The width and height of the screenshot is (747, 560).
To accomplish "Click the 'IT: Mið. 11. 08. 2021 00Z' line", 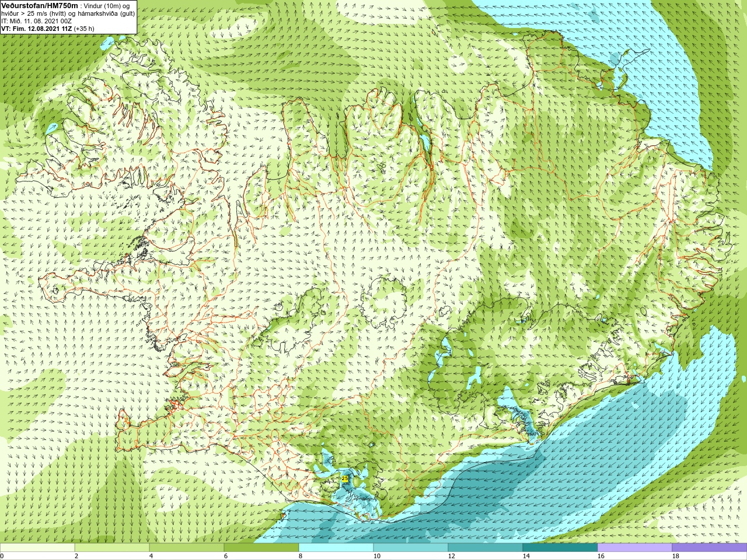I will point(36,20).
